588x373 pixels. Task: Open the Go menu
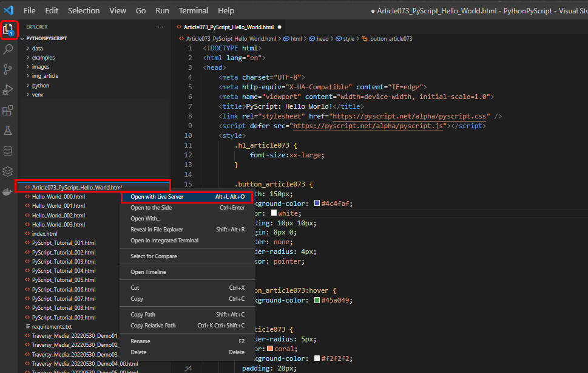point(141,10)
